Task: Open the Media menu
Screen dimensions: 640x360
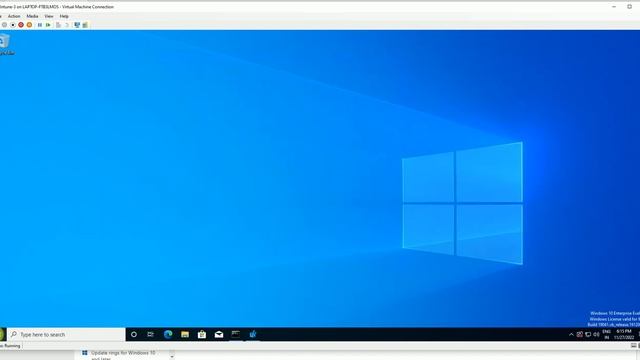Action: (32, 16)
